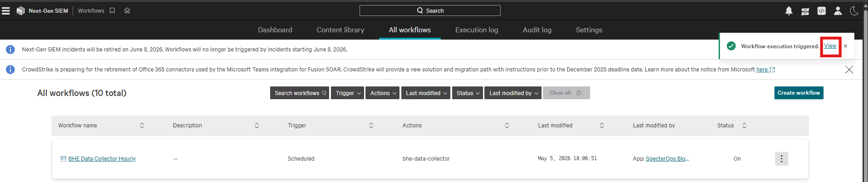The width and height of the screenshot is (868, 182).
Task: Click the global Search field
Action: coord(430,10)
